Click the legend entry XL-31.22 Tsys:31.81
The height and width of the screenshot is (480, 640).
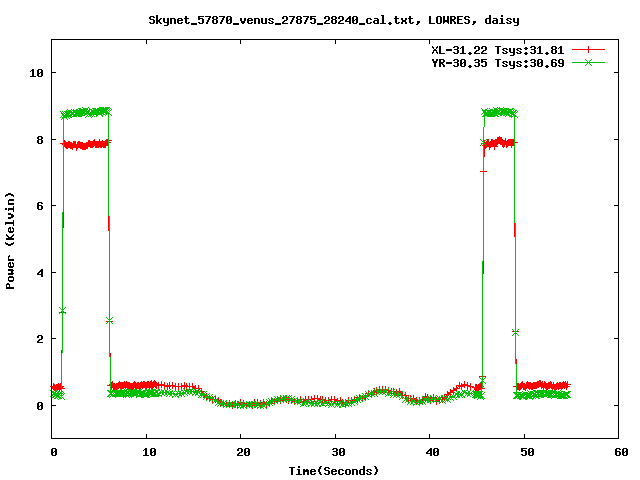[498, 50]
